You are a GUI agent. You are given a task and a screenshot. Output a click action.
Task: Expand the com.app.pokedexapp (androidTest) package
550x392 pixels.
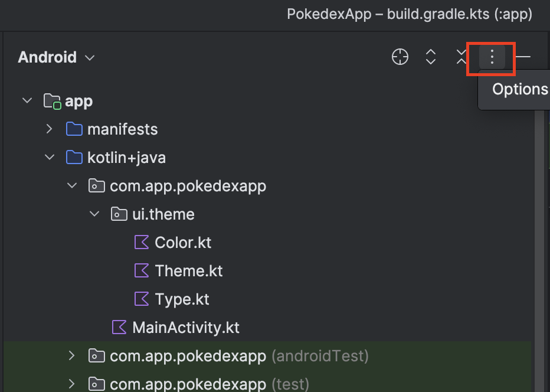click(72, 356)
